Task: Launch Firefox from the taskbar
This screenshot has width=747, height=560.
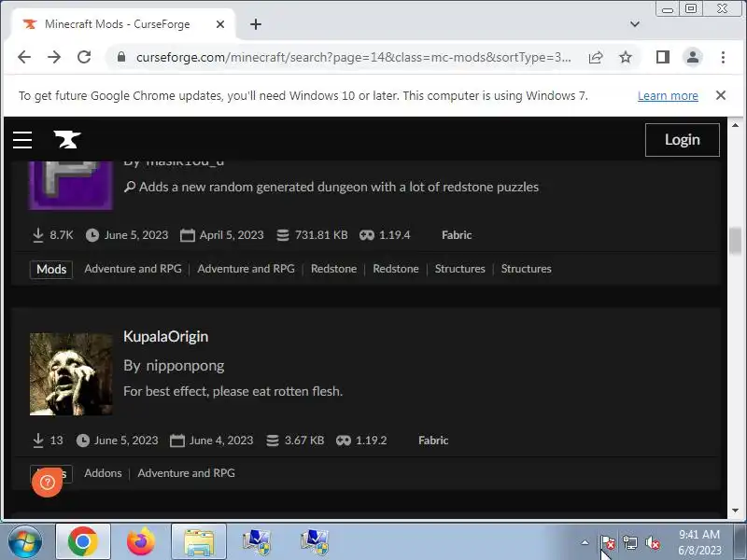Action: pos(141,542)
